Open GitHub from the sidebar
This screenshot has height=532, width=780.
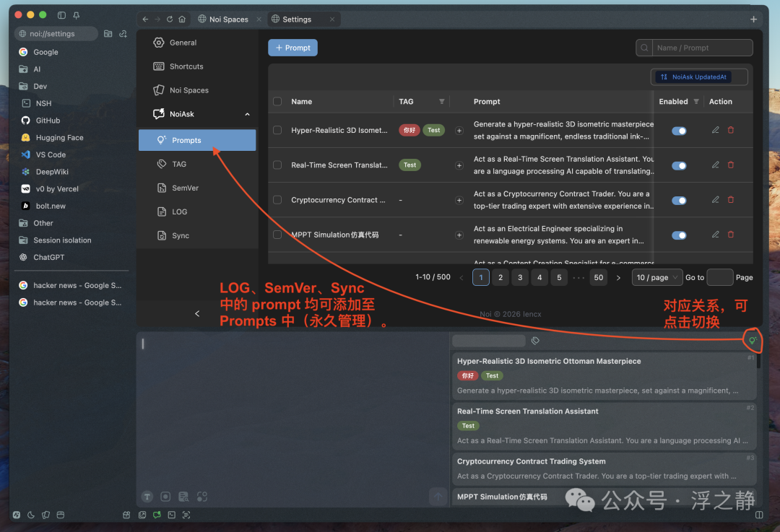tap(48, 121)
